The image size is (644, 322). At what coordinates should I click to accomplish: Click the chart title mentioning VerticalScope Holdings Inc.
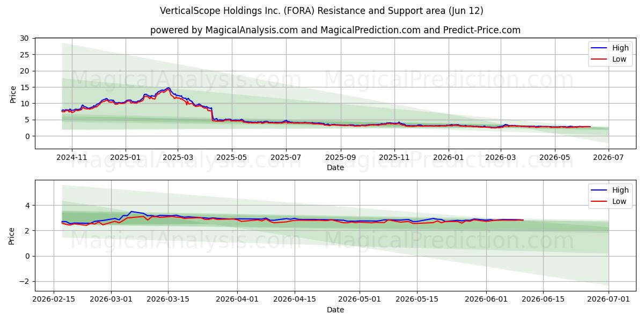pos(321,11)
